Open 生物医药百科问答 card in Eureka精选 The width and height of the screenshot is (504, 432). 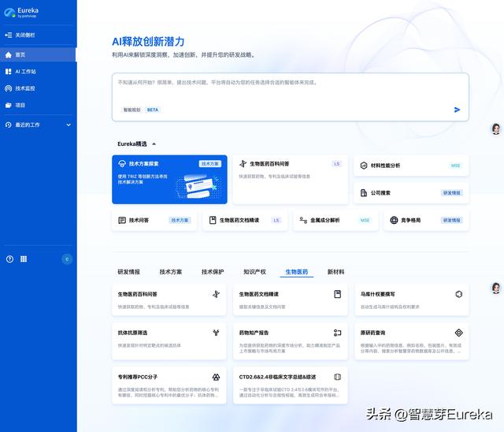291,180
